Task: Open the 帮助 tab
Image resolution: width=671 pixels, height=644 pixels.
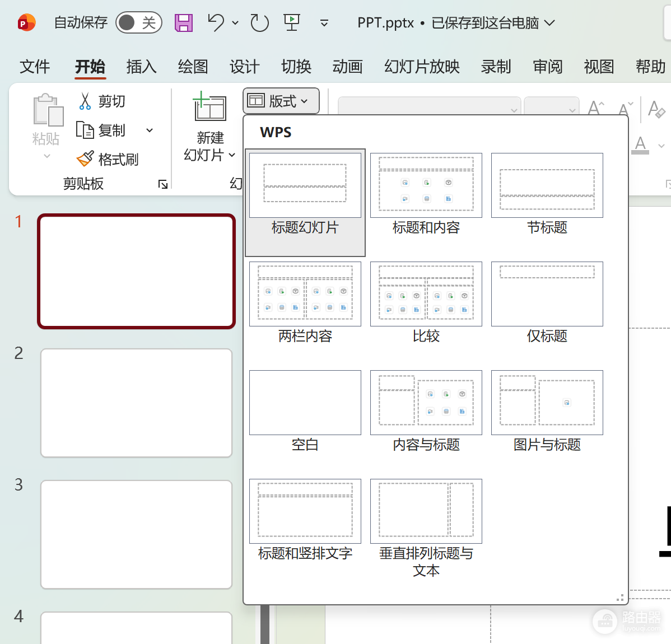Action: coord(650,67)
